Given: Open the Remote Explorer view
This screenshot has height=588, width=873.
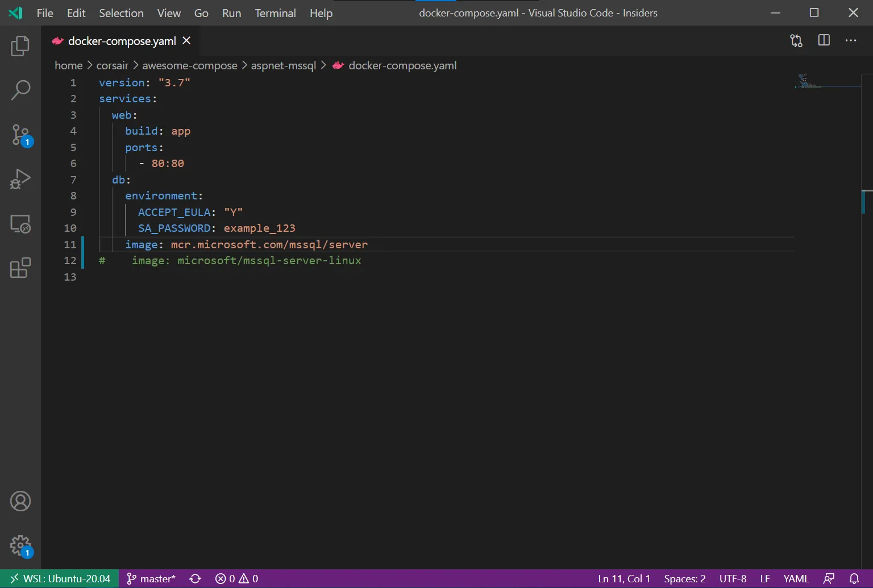Looking at the screenshot, I should pyautogui.click(x=20, y=224).
